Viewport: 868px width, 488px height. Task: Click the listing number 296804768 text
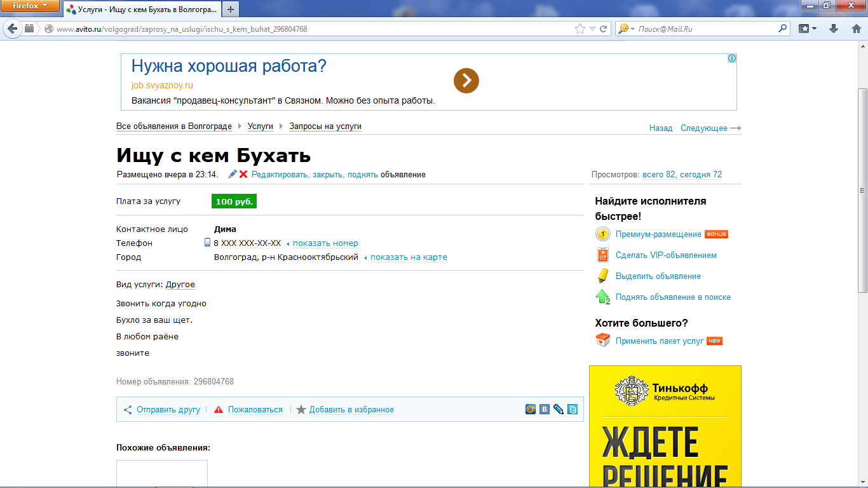pyautogui.click(x=214, y=382)
